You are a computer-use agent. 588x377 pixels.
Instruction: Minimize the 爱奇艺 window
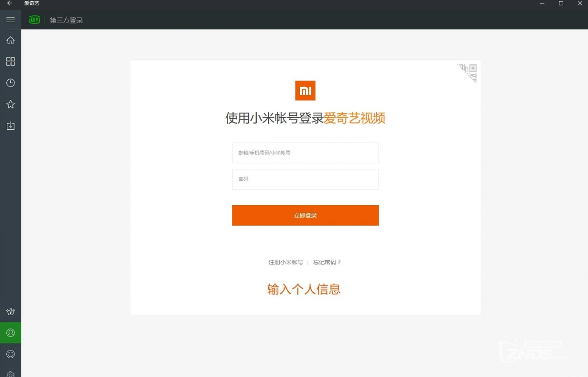(x=542, y=3)
